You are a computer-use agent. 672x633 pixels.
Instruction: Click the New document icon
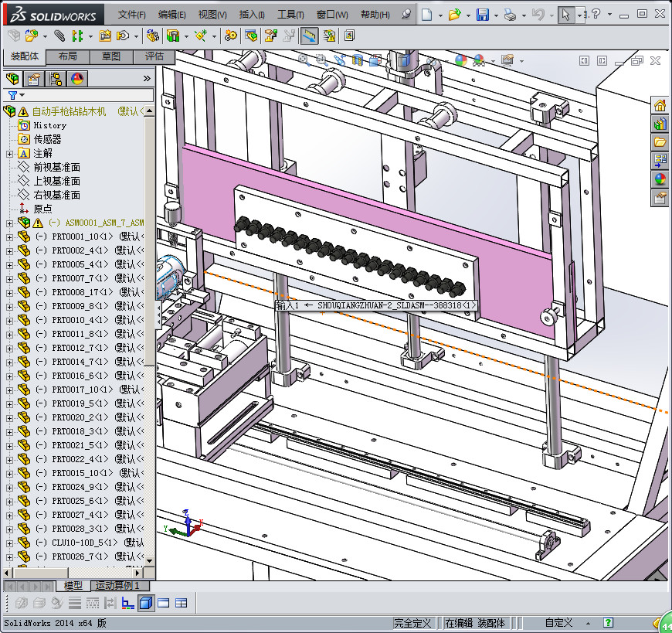point(427,15)
